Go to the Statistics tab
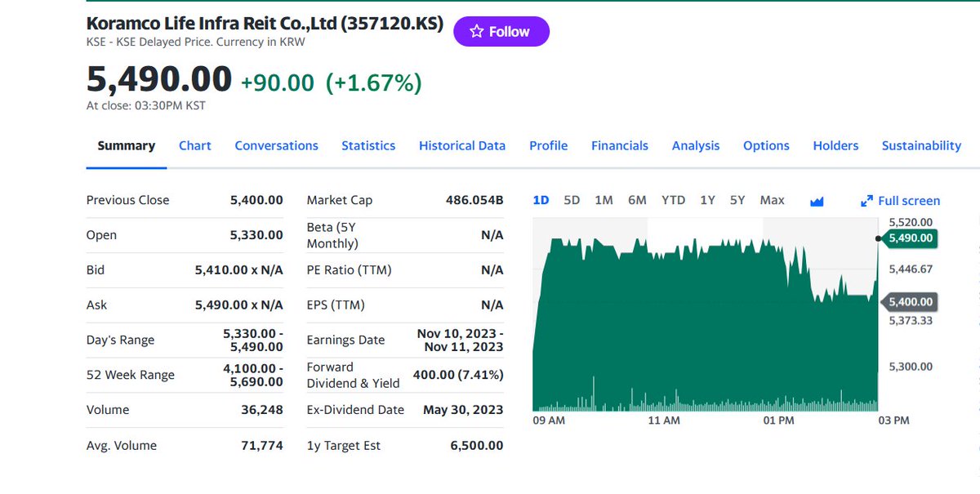Image resolution: width=980 pixels, height=494 pixels. click(368, 145)
